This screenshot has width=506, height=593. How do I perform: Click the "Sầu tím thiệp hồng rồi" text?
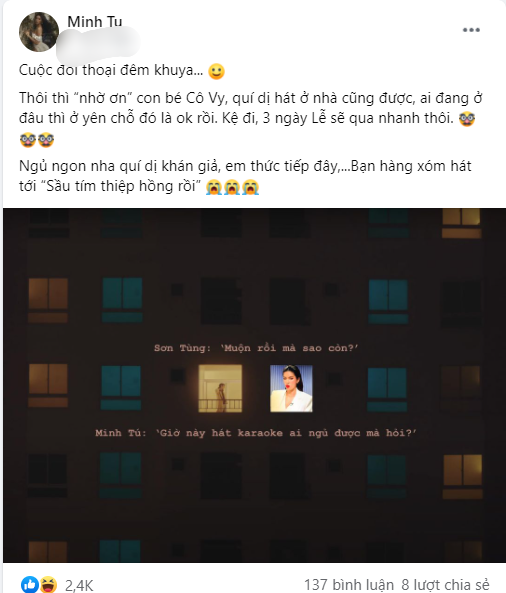124,186
